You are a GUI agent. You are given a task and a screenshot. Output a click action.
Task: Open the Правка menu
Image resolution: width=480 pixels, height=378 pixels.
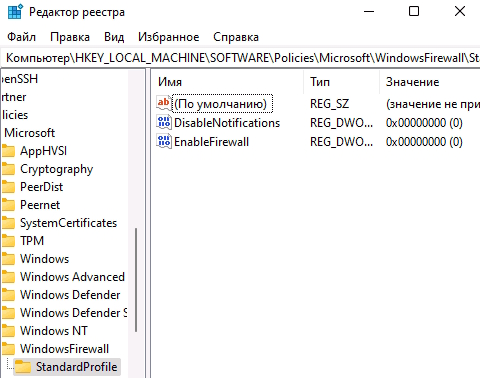[70, 37]
